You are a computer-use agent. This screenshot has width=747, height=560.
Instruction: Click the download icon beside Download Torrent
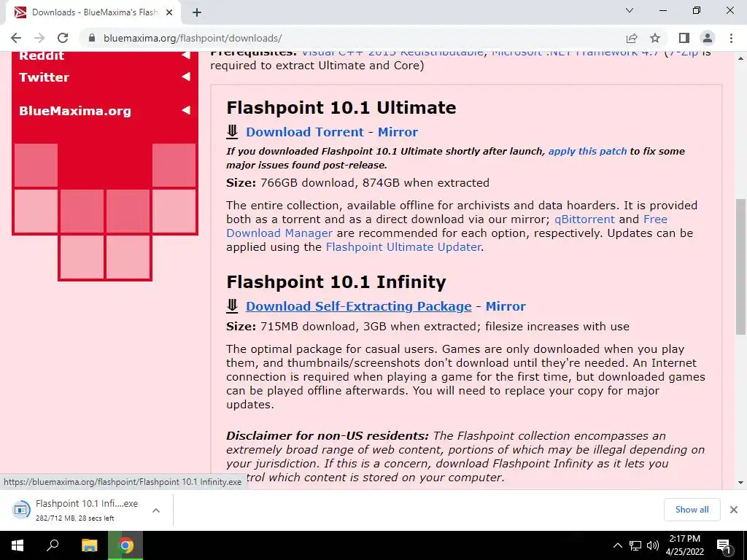[232, 131]
